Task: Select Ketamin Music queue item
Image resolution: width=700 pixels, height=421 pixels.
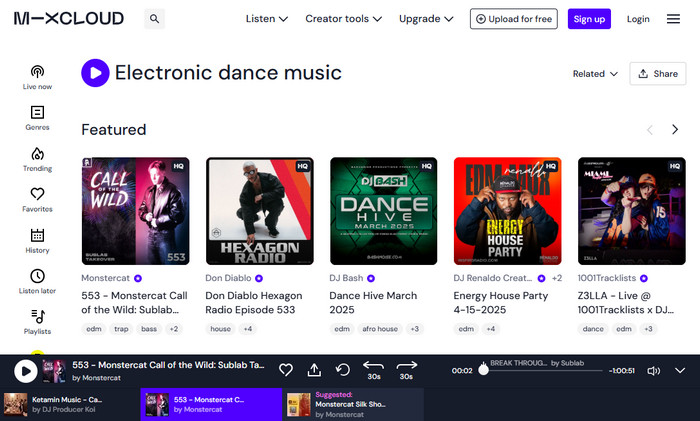Action: click(x=70, y=404)
